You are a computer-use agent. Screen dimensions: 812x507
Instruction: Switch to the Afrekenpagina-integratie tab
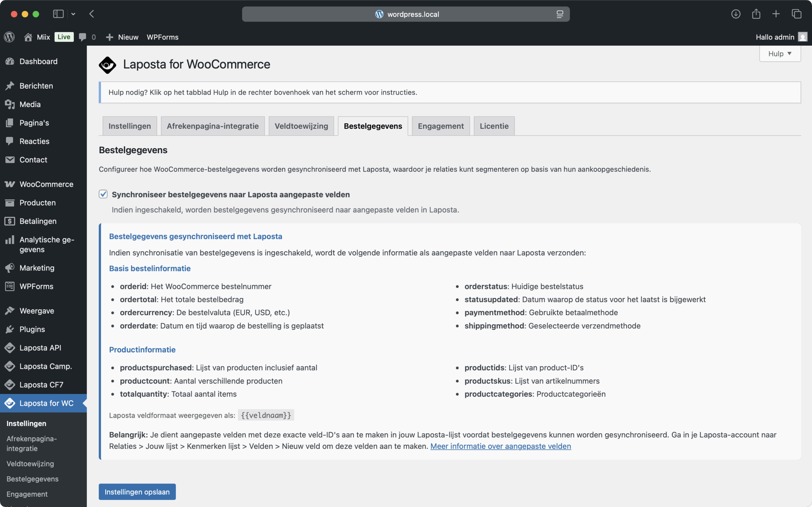pos(213,126)
